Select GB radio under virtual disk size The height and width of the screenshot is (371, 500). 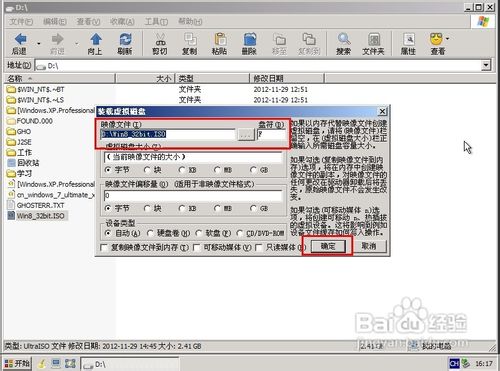[253, 170]
